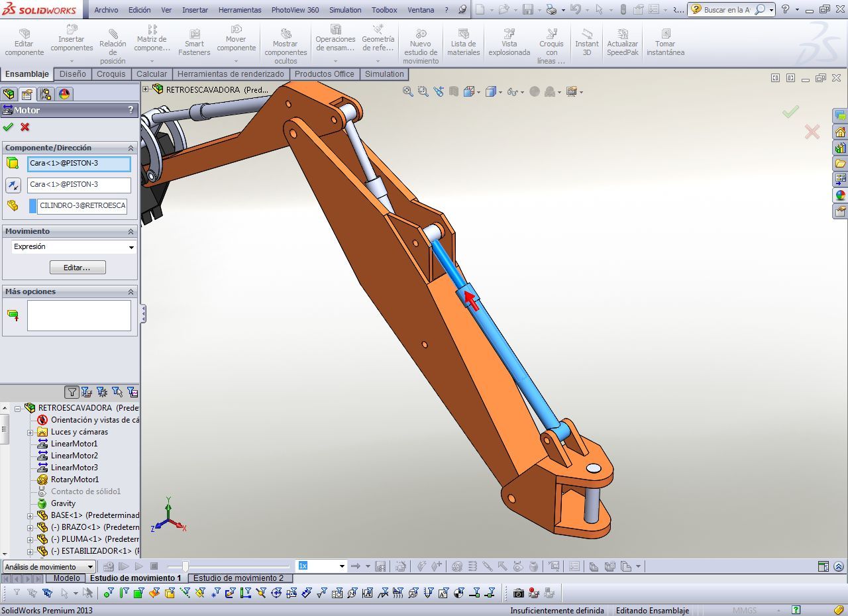Adjust the playback timeline slider
The width and height of the screenshot is (848, 616).
pyautogui.click(x=185, y=566)
